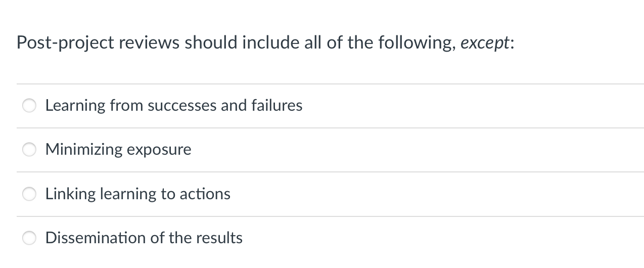Mark the 'Linking learning to actions' radio button

pos(30,194)
